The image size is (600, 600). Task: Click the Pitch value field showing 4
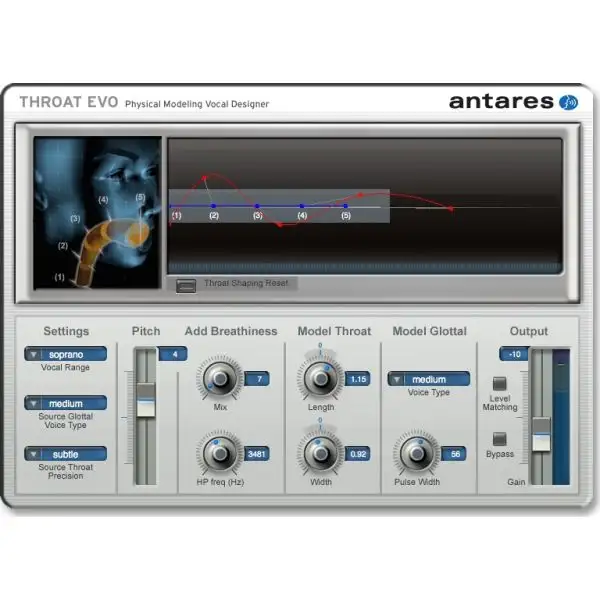tap(173, 354)
